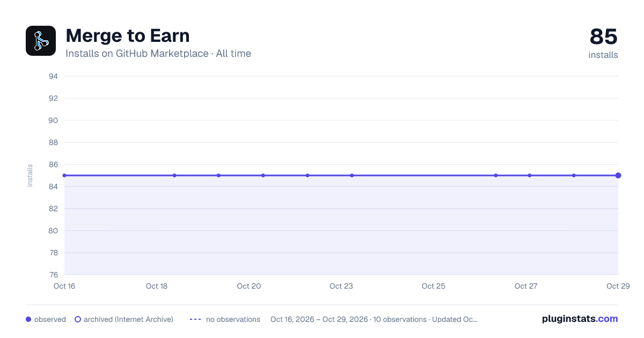Image resolution: width=644 pixels, height=338 pixels.
Task: Click the 84 y-axis value
Action: click(x=53, y=186)
